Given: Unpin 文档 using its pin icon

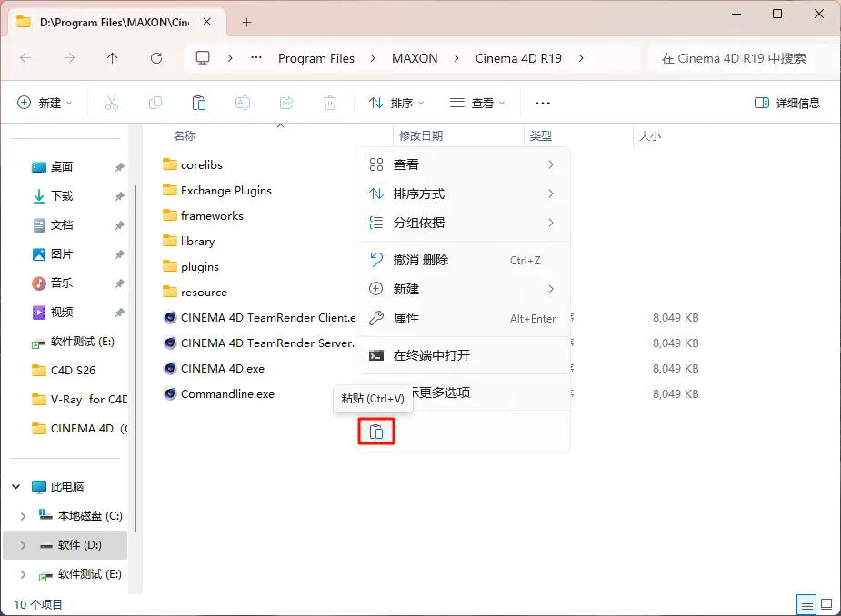Looking at the screenshot, I should pyautogui.click(x=119, y=225).
